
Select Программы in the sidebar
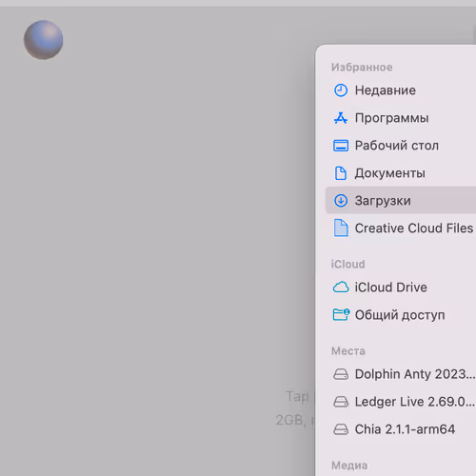401,118
